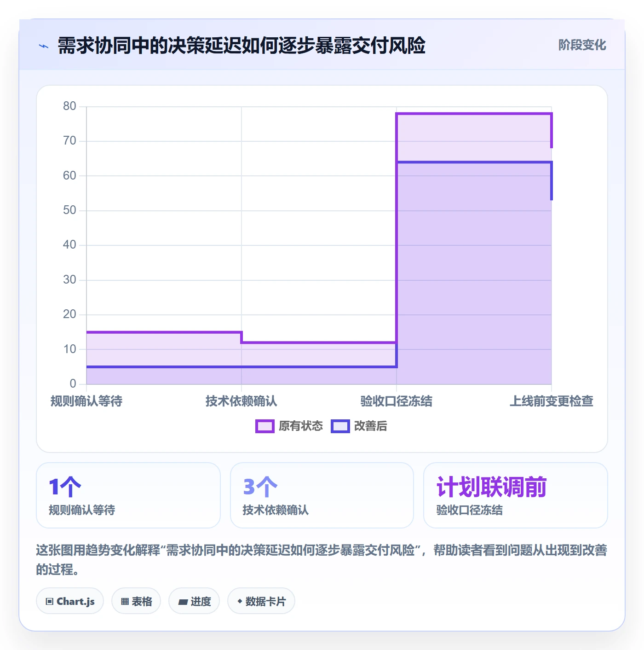The image size is (644, 650).
Task: Click the 0 y-axis tick label
Action: click(x=73, y=384)
